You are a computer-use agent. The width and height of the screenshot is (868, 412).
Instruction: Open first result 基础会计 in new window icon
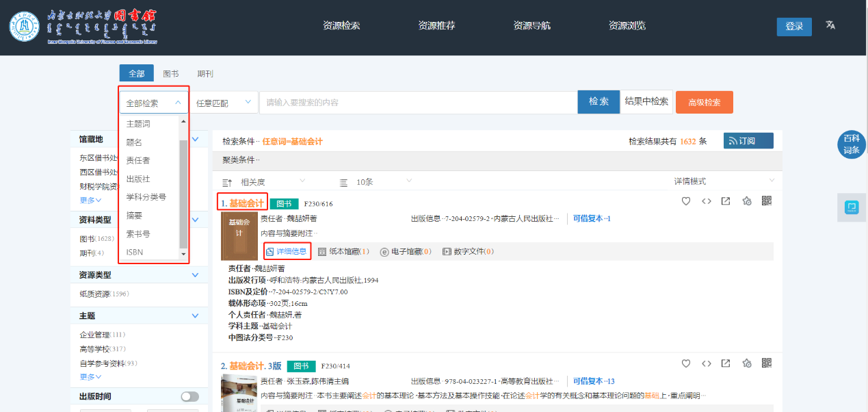tap(726, 201)
